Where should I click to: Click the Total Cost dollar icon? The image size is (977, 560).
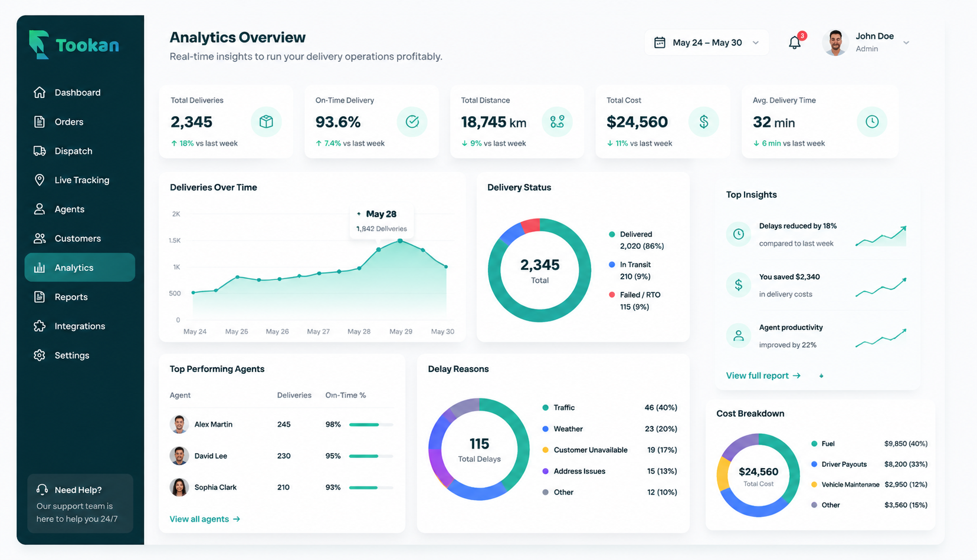point(704,122)
